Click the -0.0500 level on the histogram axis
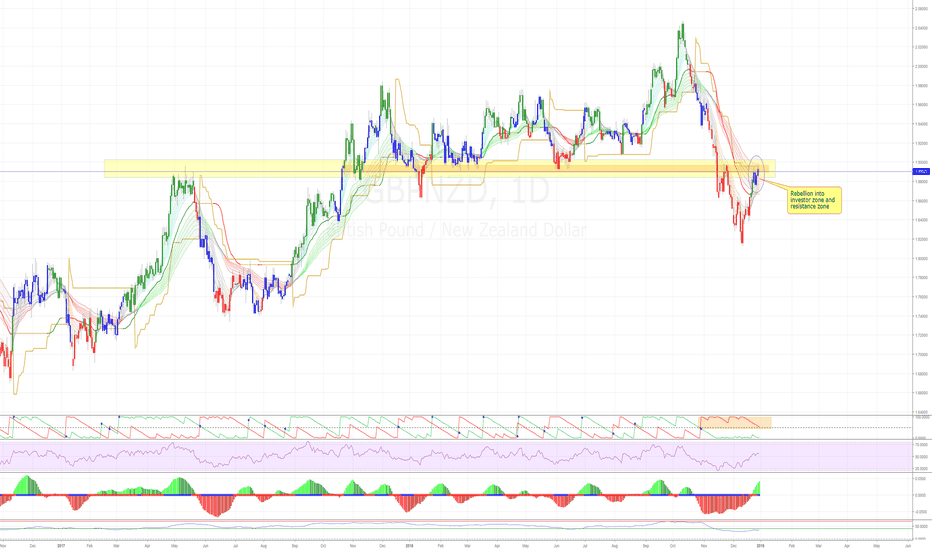 [x=922, y=511]
